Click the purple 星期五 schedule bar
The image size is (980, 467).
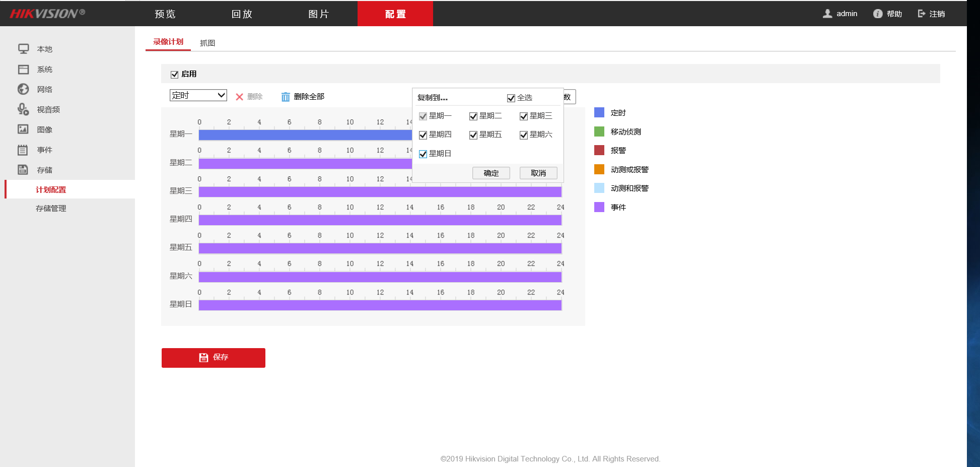(x=380, y=248)
